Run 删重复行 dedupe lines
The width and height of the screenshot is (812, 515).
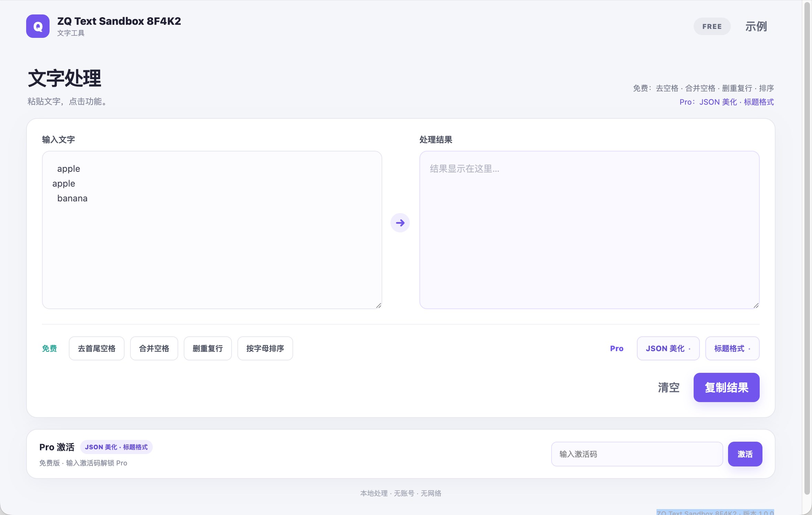(208, 348)
